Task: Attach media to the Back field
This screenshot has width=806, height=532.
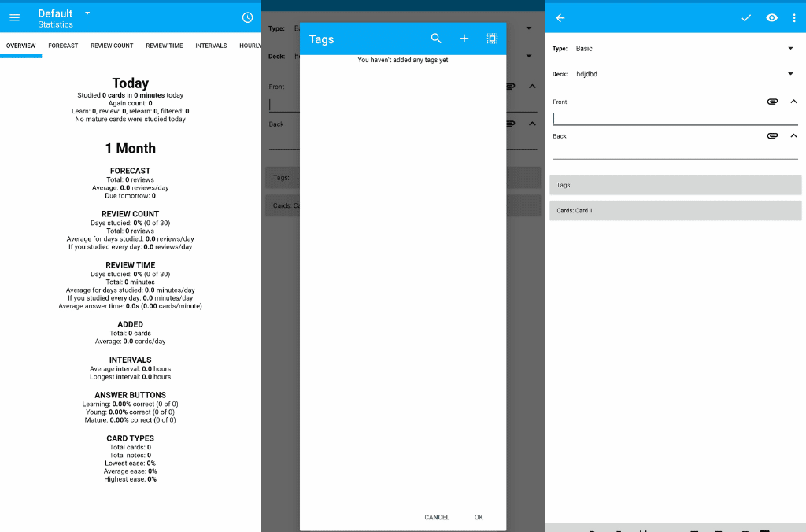Action: point(772,136)
